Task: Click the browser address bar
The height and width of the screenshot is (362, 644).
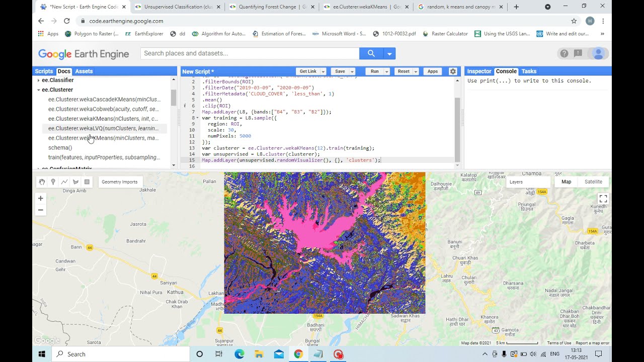Action: tap(322, 21)
